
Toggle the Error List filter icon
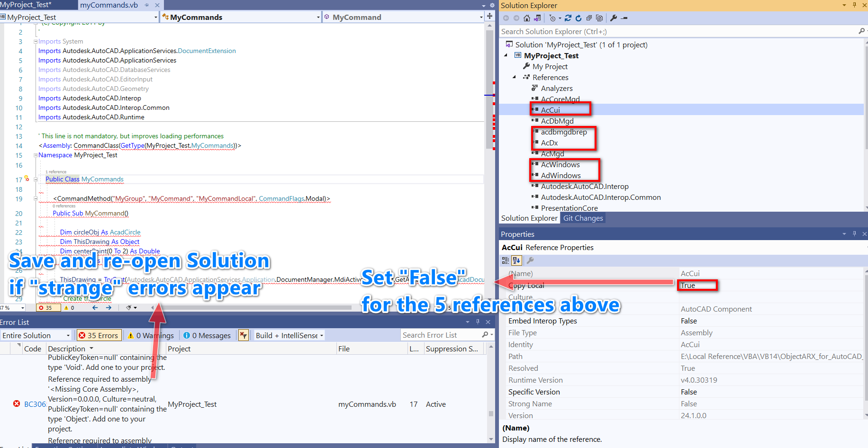tap(244, 335)
